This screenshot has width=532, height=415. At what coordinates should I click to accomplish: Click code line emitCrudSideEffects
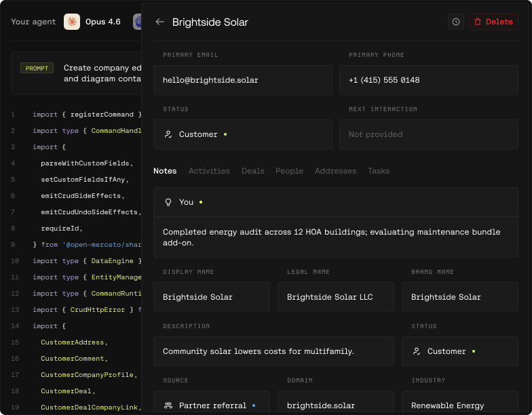[x=83, y=196]
